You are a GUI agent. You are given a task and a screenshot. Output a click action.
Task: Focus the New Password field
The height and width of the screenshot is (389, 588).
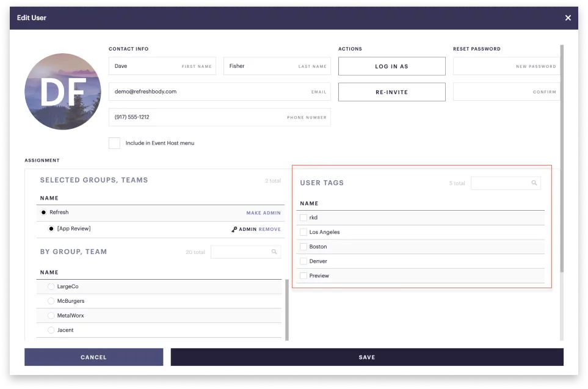point(507,66)
